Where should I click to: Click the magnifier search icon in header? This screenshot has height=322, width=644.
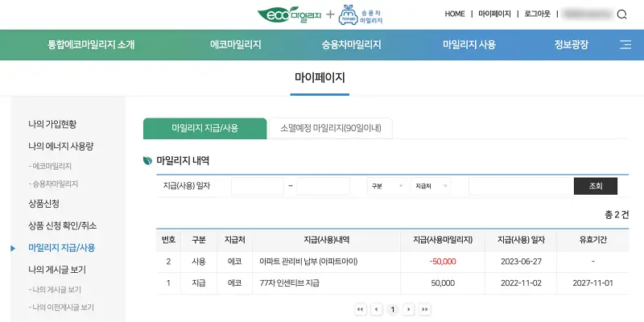(621, 14)
